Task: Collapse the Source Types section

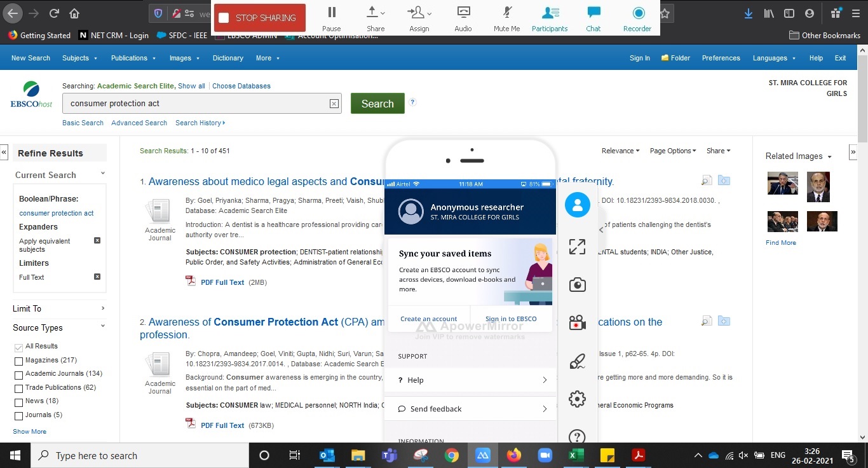Action: pyautogui.click(x=102, y=327)
